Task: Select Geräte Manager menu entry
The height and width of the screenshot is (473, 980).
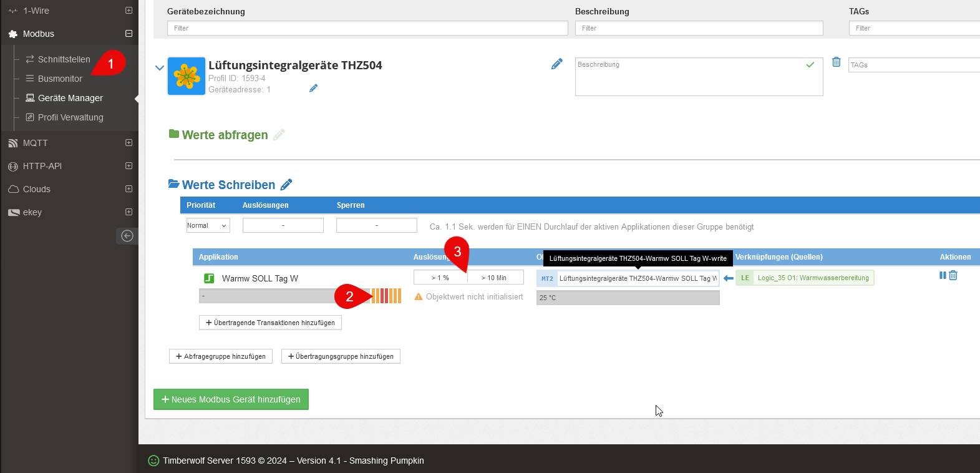Action: coord(70,98)
